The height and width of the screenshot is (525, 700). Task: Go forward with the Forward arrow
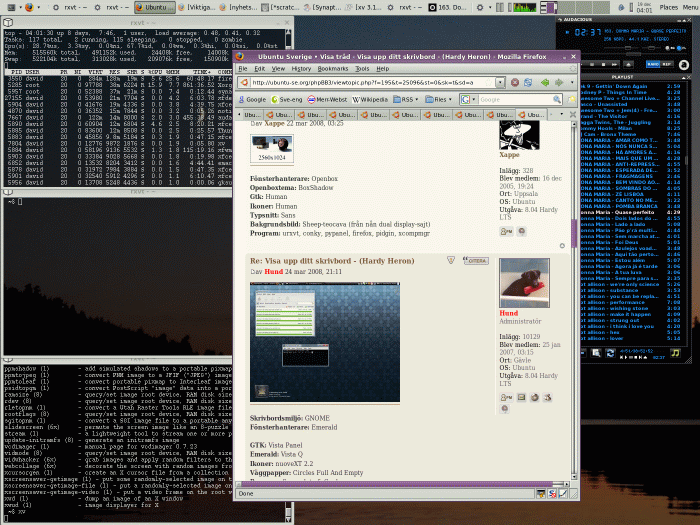(559, 83)
